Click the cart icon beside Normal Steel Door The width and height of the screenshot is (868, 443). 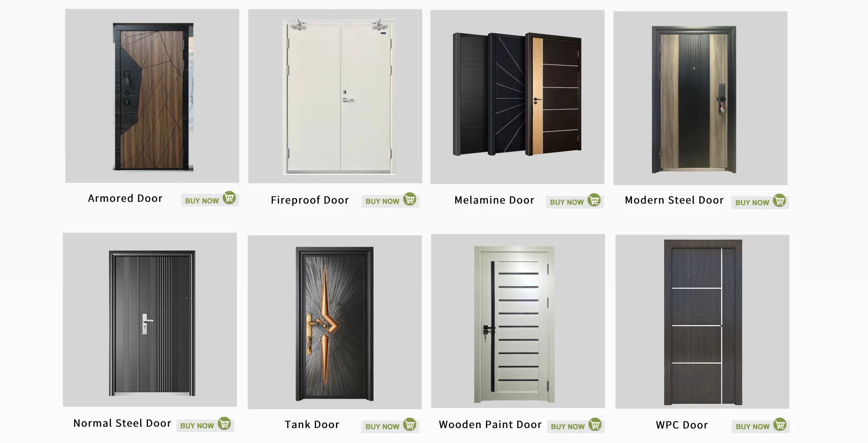click(224, 424)
